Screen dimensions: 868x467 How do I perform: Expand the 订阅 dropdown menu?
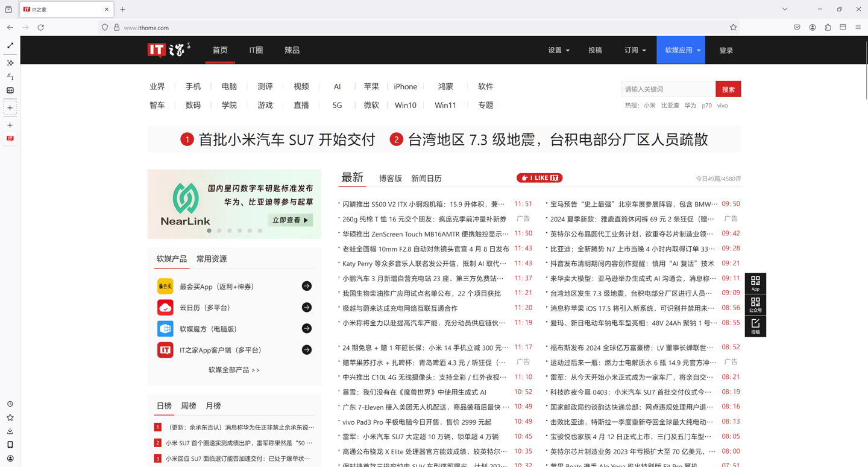pos(635,50)
